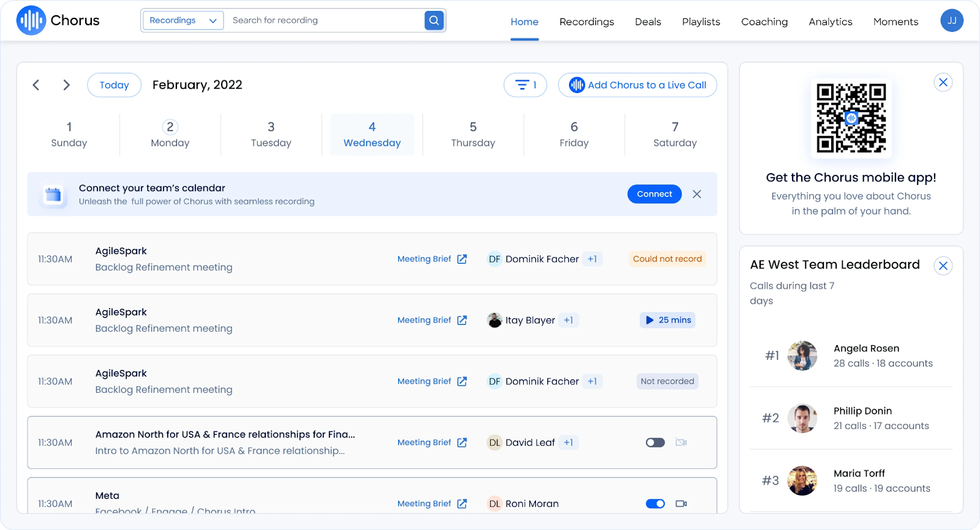Click Maria Torff's name in leaderboard
The width and height of the screenshot is (980, 530).
click(859, 473)
